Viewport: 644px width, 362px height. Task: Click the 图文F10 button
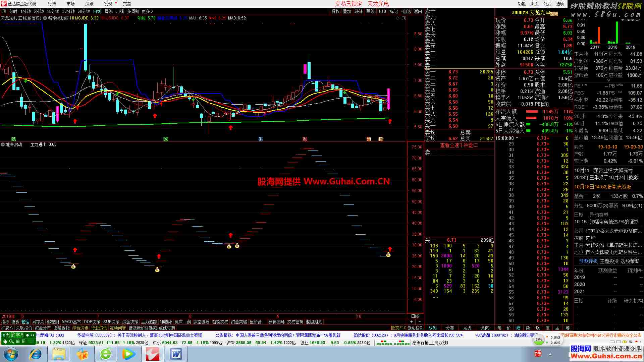pos(399,328)
